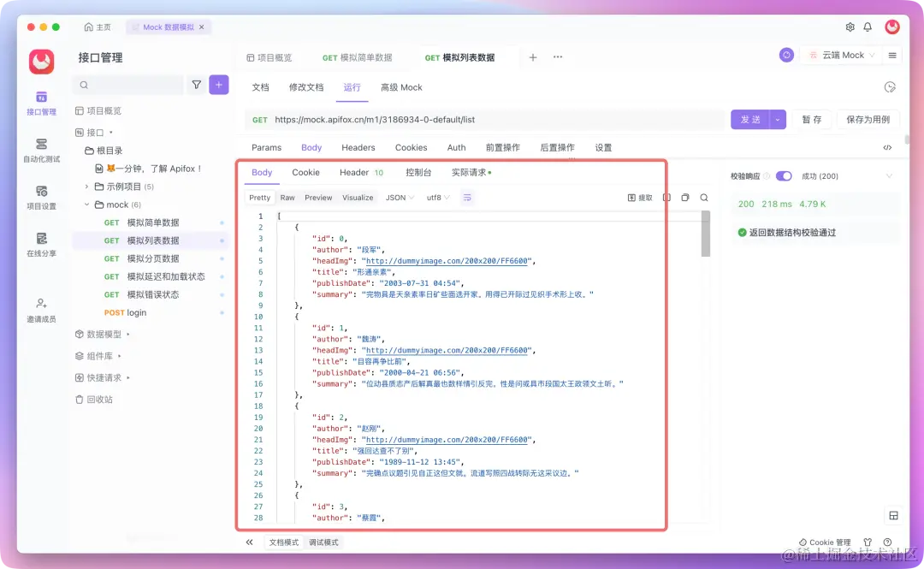Search the response with the magnifier icon
Screen dimensions: 924x569
click(703, 198)
